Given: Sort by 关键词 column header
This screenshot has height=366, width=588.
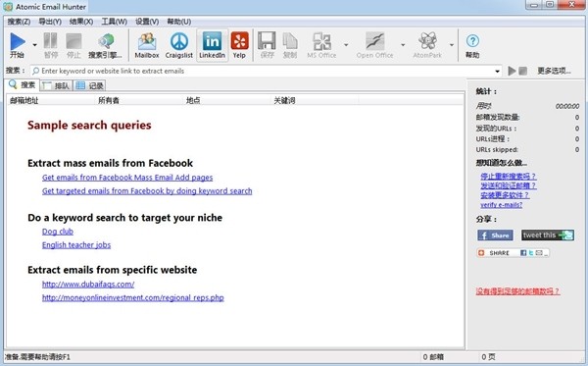Looking at the screenshot, I should pos(315,100).
